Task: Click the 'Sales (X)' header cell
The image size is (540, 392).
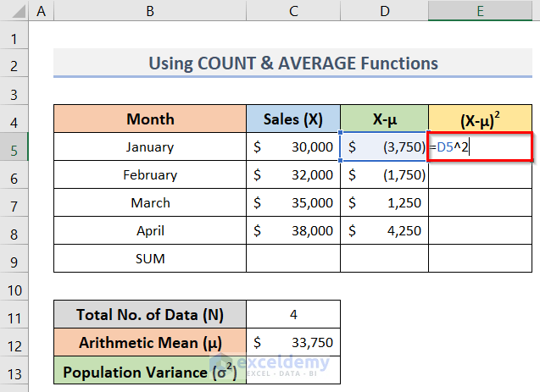Action: tap(293, 119)
